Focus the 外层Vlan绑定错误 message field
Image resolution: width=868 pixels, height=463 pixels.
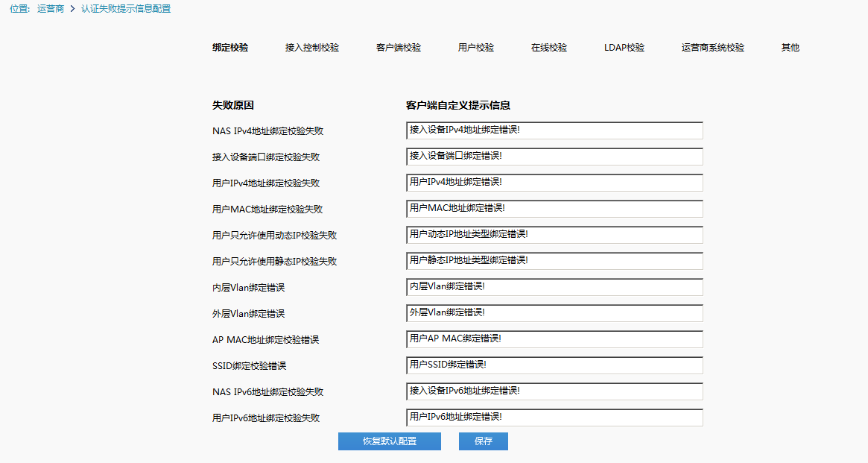[554, 313]
